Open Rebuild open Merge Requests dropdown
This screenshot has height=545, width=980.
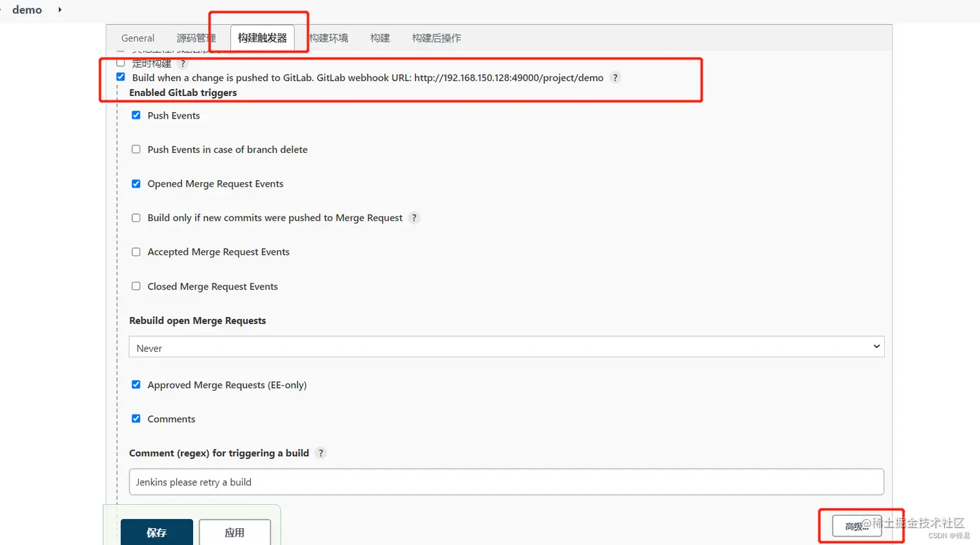506,347
